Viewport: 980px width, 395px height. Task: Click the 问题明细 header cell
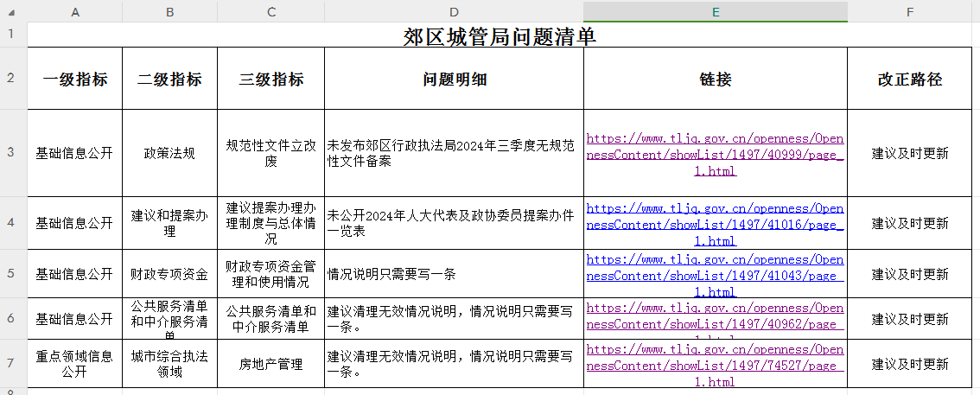pos(454,80)
